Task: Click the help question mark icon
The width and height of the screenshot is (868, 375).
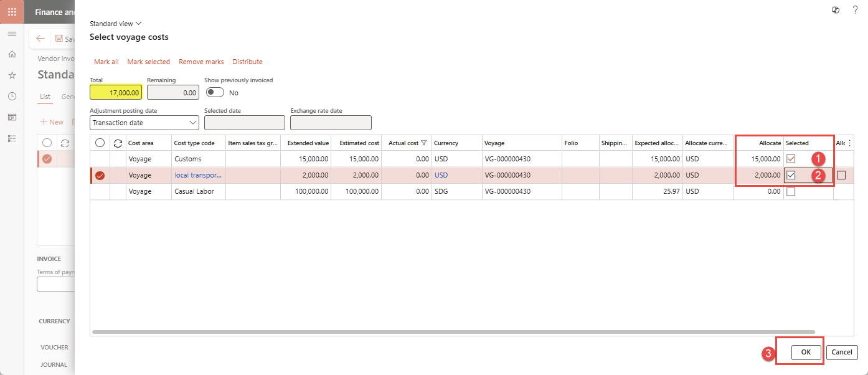Action: [855, 10]
